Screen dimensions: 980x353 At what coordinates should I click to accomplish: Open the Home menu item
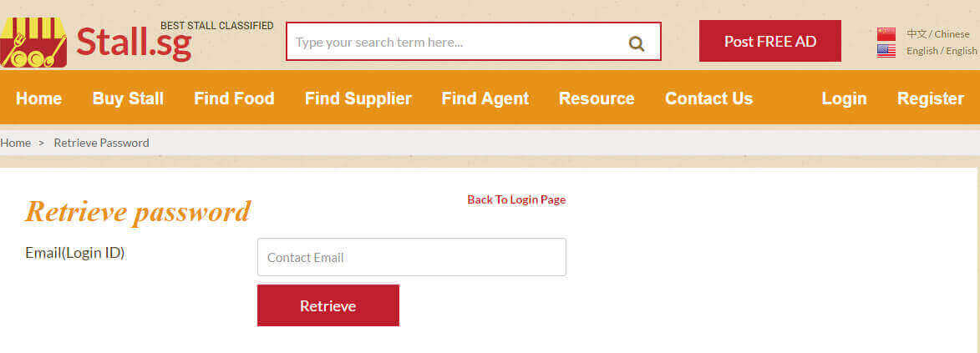coord(38,98)
